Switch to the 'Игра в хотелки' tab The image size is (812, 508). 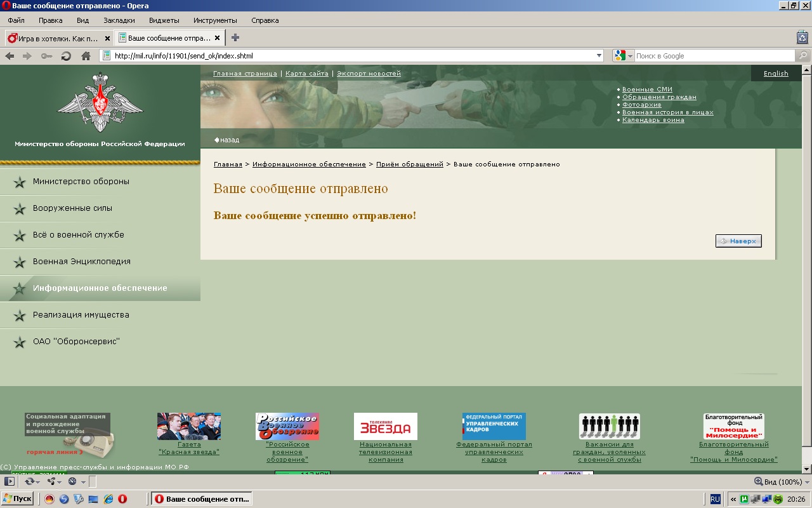pos(58,38)
